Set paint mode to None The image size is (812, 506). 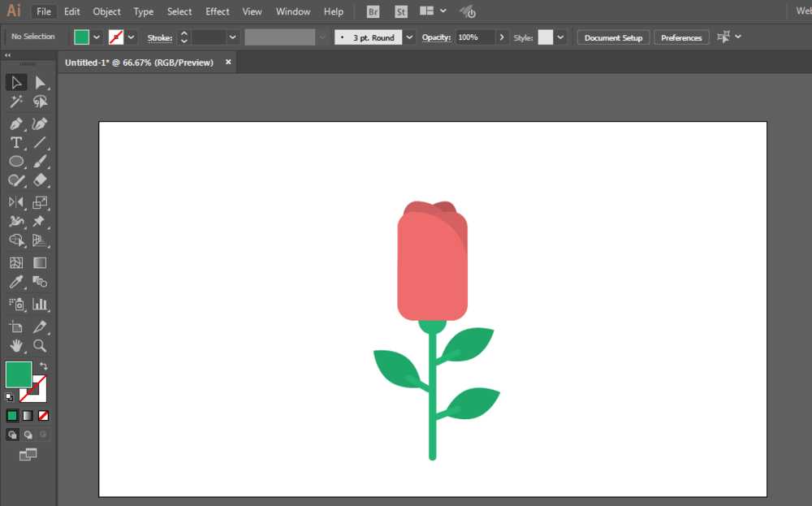pos(44,415)
